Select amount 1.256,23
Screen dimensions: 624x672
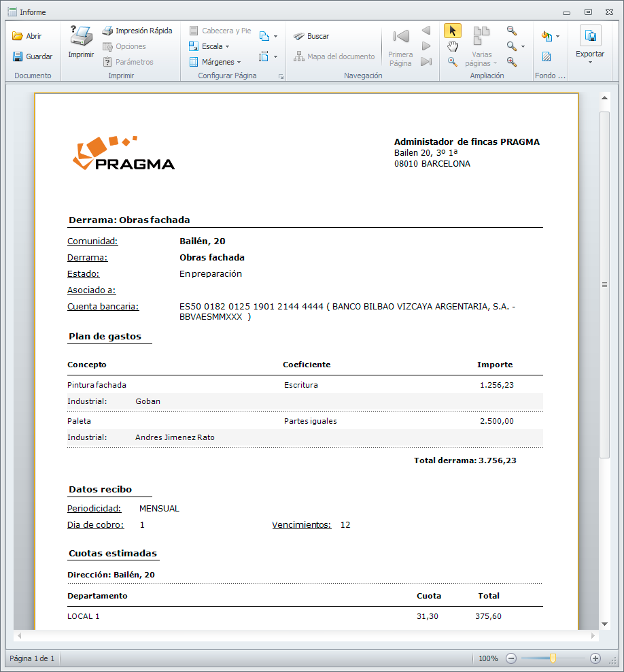[x=497, y=385]
